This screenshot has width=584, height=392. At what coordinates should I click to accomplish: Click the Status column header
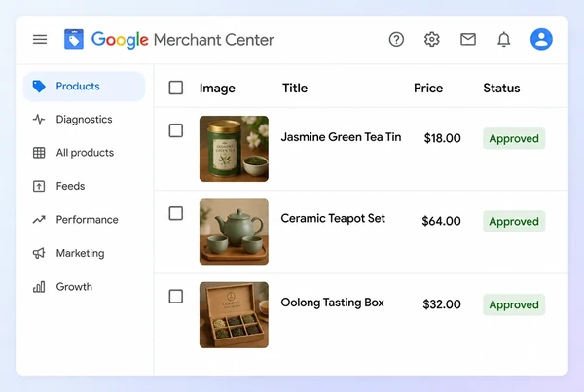click(x=501, y=88)
